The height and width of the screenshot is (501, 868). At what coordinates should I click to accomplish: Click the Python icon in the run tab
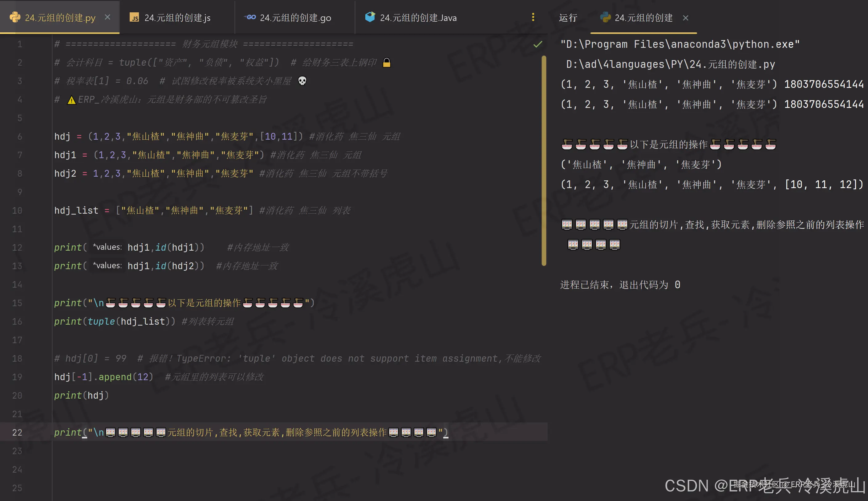(605, 17)
